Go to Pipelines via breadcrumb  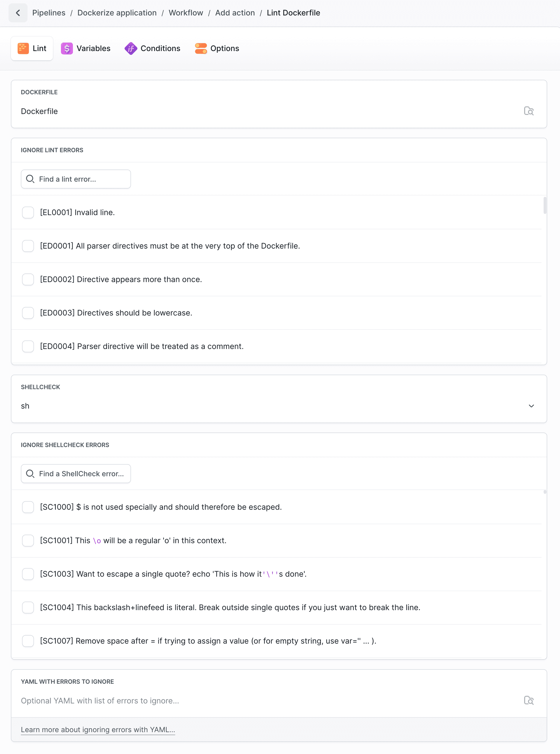point(49,13)
